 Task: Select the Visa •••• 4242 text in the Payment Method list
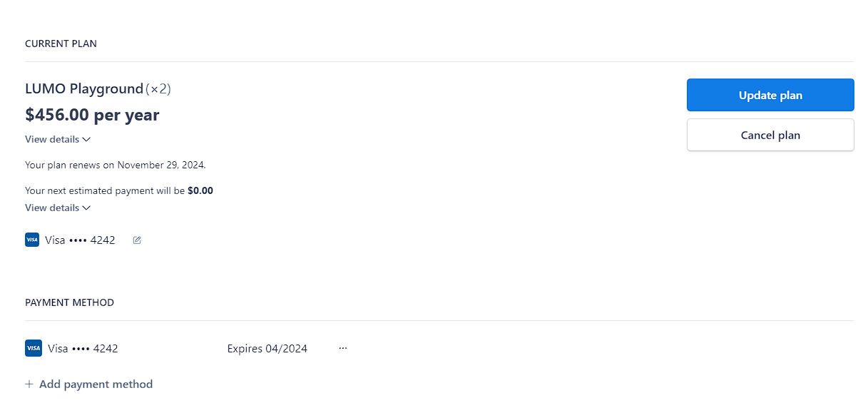[83, 349]
